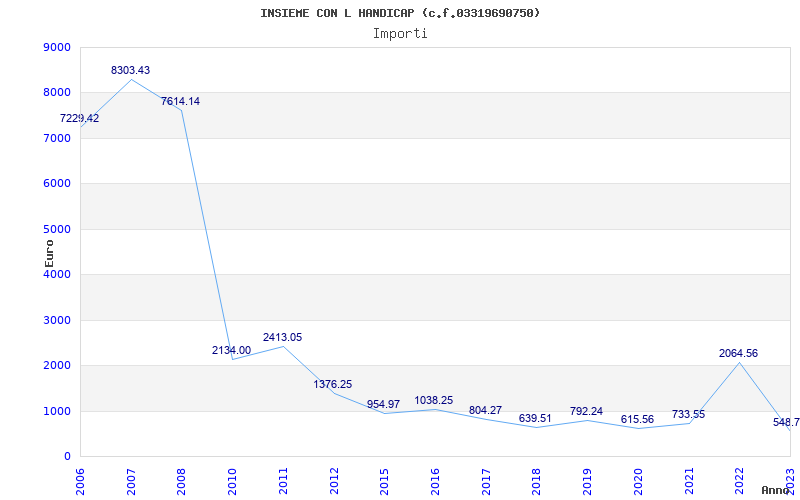Click the 2018 year tick label

[x=537, y=482]
